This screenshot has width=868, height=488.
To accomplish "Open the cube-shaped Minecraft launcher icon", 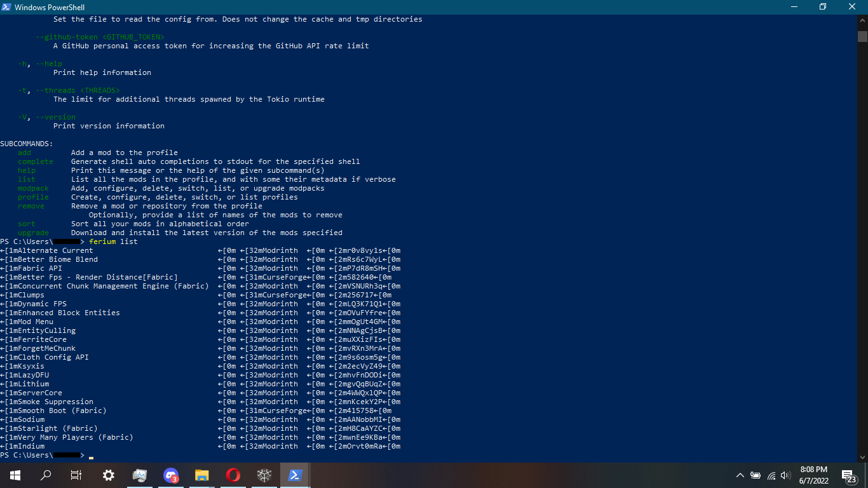I will click(x=264, y=475).
